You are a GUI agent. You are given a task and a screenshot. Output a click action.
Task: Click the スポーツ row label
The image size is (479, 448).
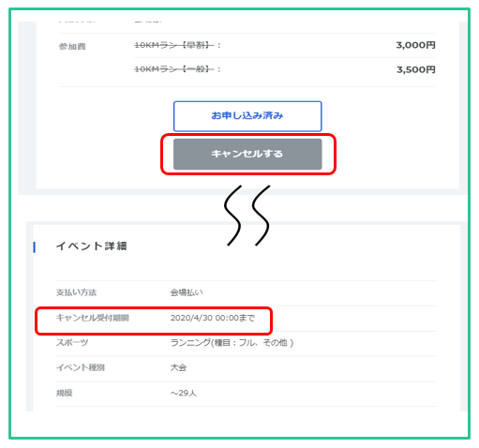pos(72,343)
